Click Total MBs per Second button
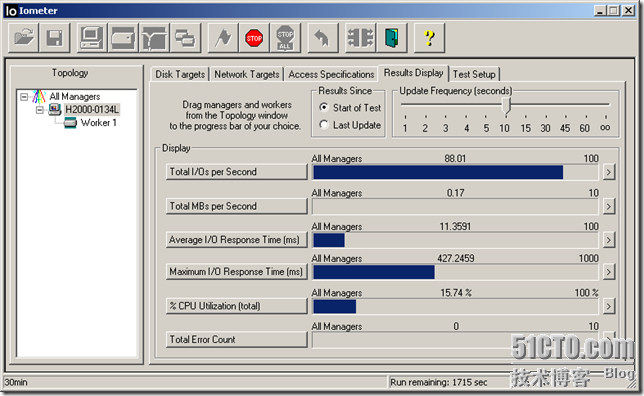The image size is (644, 396). pos(237,206)
